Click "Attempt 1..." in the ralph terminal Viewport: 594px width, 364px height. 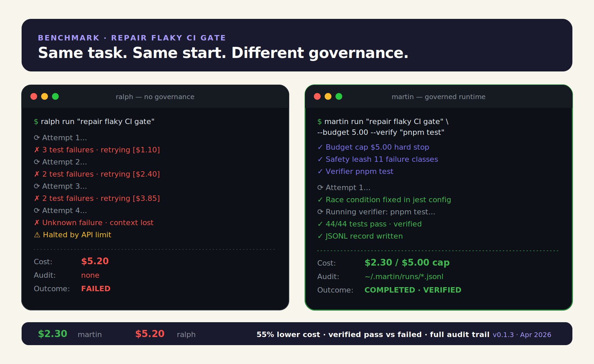(x=60, y=138)
